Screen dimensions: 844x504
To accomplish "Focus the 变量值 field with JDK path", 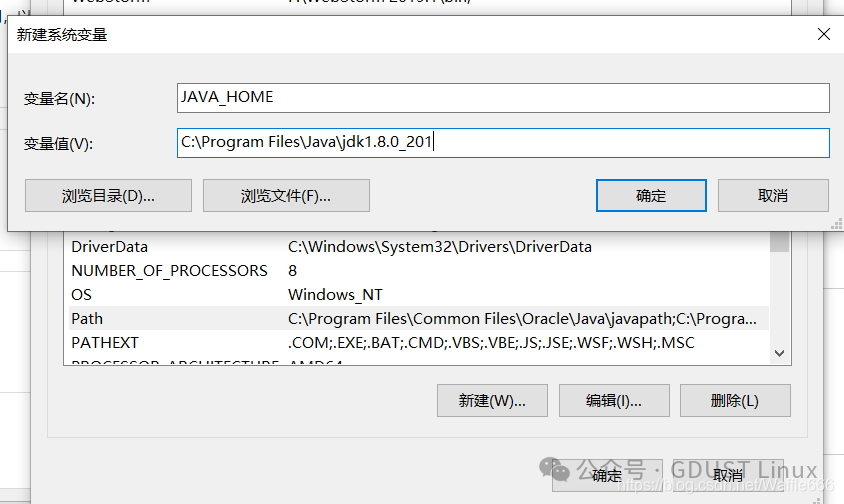I will (x=503, y=143).
